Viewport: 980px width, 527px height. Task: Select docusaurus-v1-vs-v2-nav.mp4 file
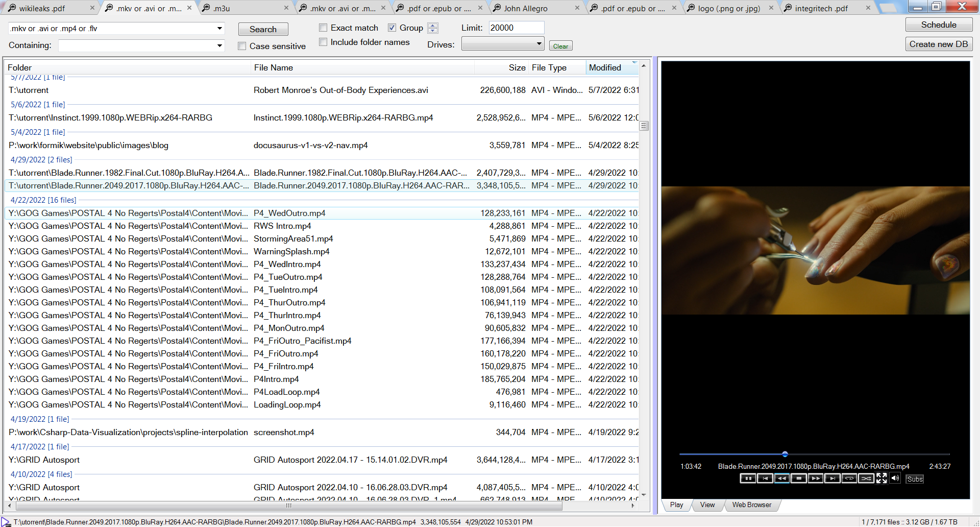click(322, 146)
